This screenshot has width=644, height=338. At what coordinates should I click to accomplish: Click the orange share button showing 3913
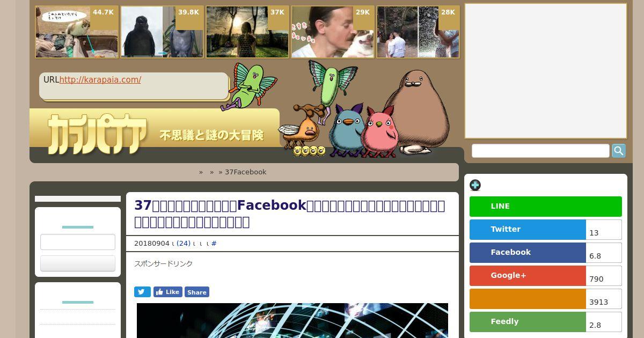pos(528,299)
